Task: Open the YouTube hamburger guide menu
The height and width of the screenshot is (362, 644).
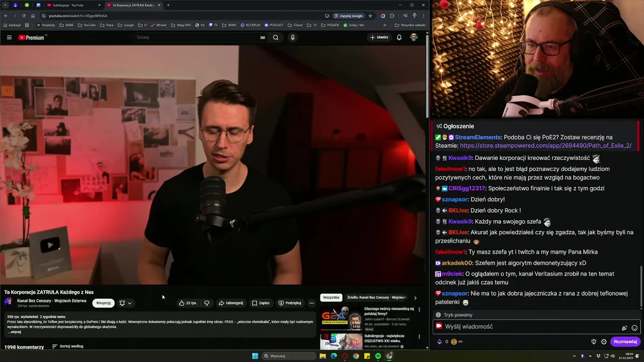Action: tap(9, 37)
